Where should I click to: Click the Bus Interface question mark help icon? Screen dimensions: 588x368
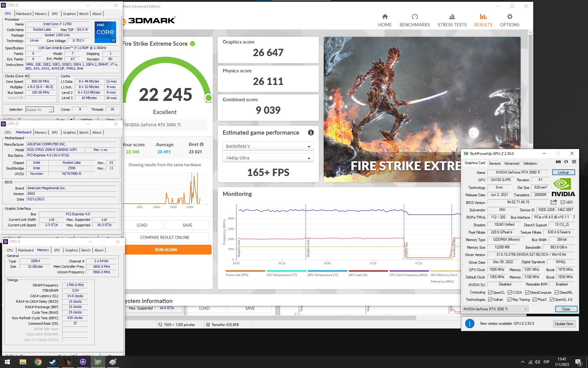tap(574, 217)
